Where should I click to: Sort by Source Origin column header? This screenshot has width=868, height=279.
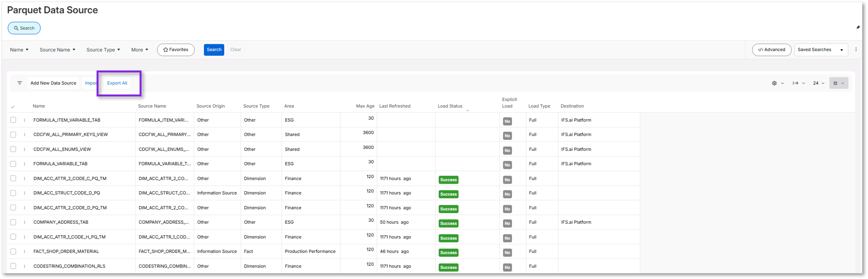211,106
